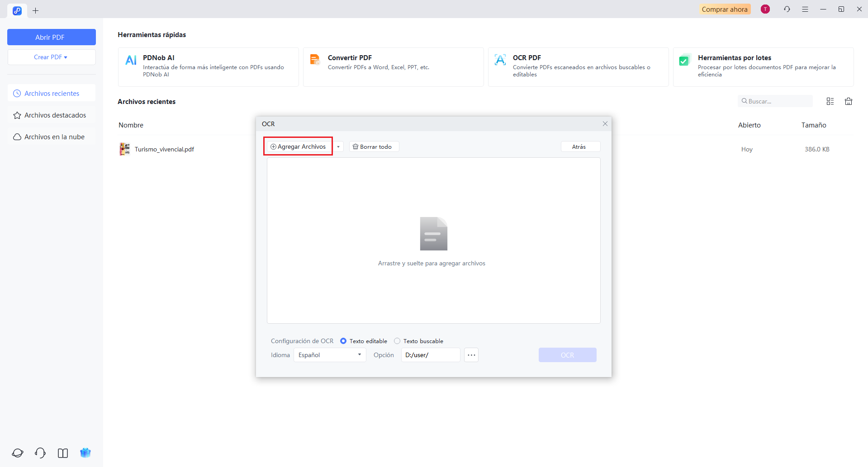This screenshot has height=467, width=868.
Task: Click the globe language icon
Action: [x=17, y=453]
